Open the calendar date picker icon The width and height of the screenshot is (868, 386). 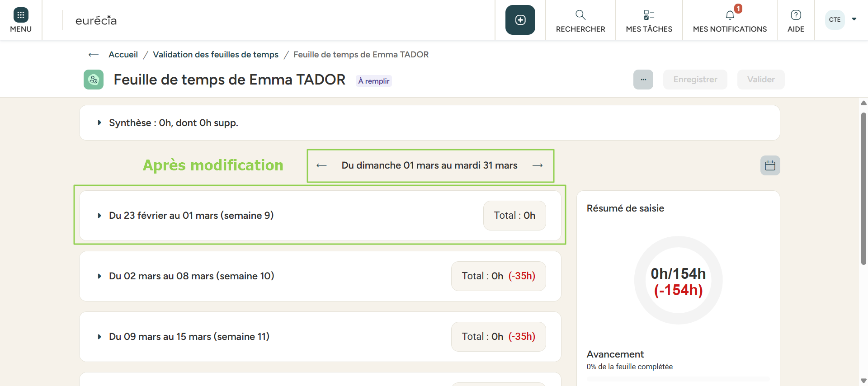tap(770, 165)
